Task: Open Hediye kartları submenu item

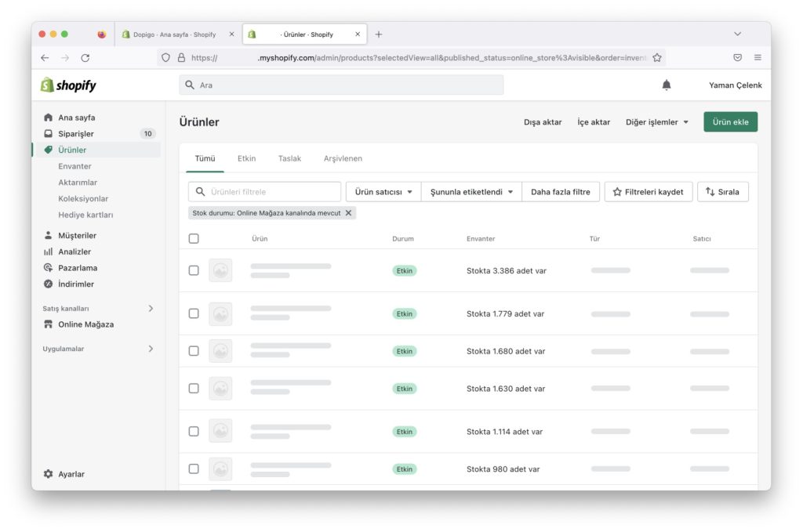Action: [85, 215]
